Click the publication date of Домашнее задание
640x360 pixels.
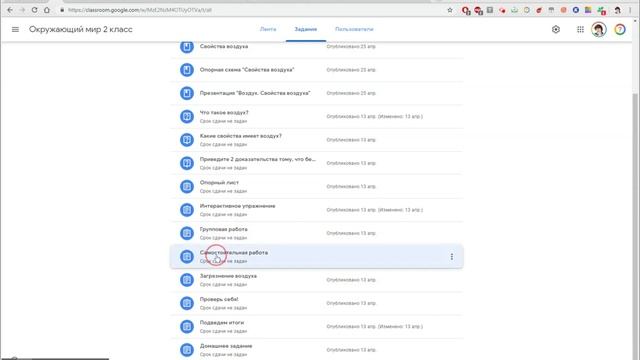351,350
